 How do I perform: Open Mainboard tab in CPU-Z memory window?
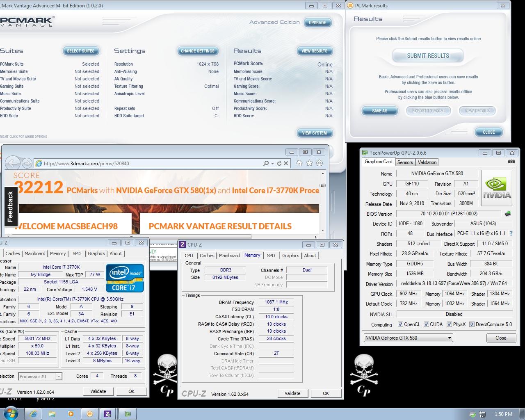[229, 256]
